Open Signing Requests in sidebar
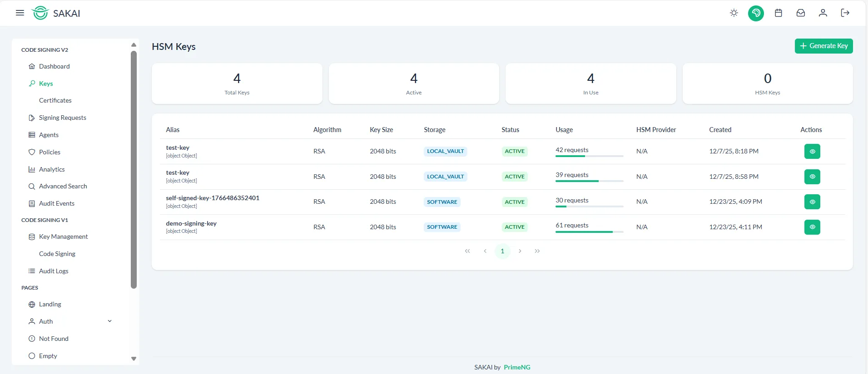The height and width of the screenshot is (374, 868). pyautogui.click(x=62, y=118)
